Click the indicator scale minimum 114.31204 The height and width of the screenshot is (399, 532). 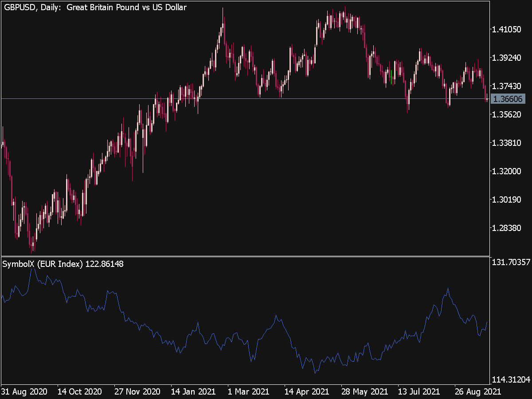511,379
